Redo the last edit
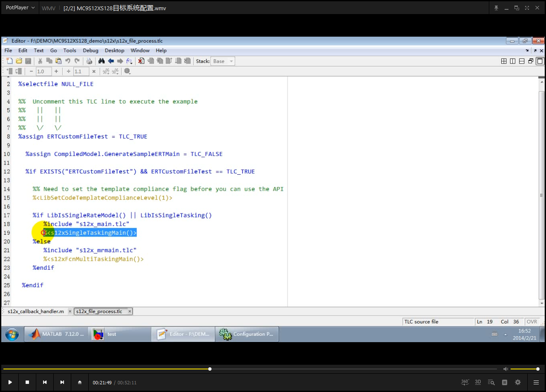This screenshot has width=546, height=392. tap(77, 61)
